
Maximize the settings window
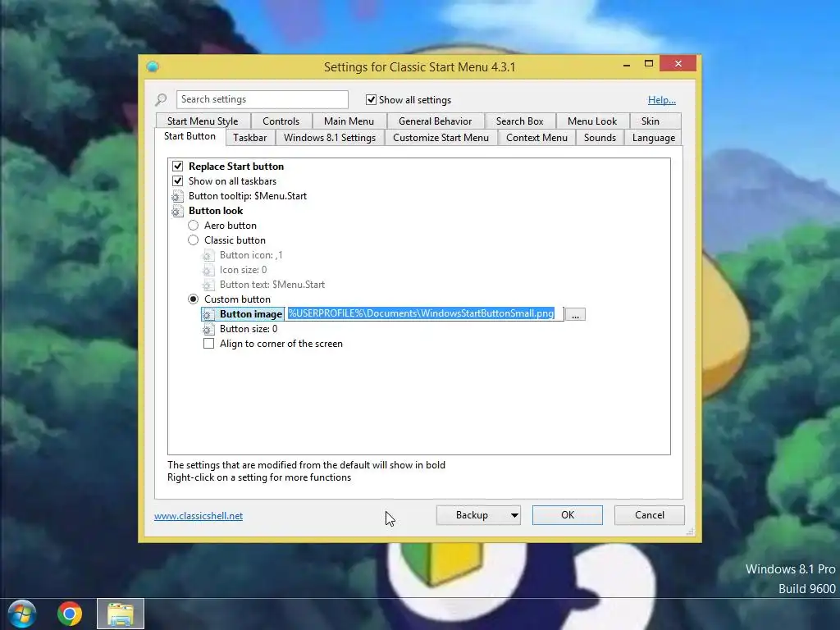point(649,64)
